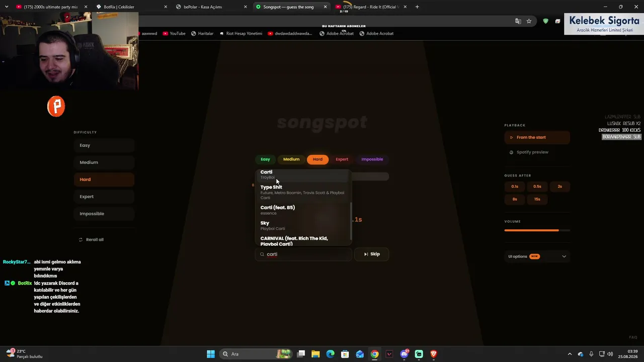Click the search magnifier icon in the guess box
Image resolution: width=644 pixels, height=362 pixels.
(262, 254)
